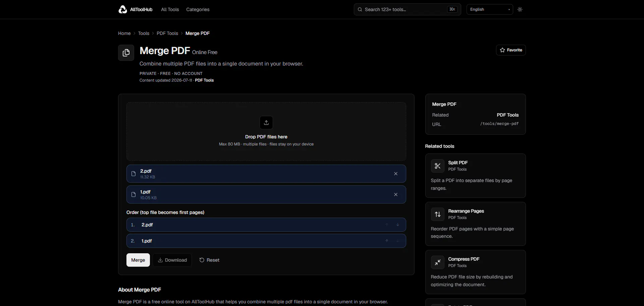This screenshot has width=644, height=306.
Task: Open the English language dropdown
Action: (x=490, y=9)
